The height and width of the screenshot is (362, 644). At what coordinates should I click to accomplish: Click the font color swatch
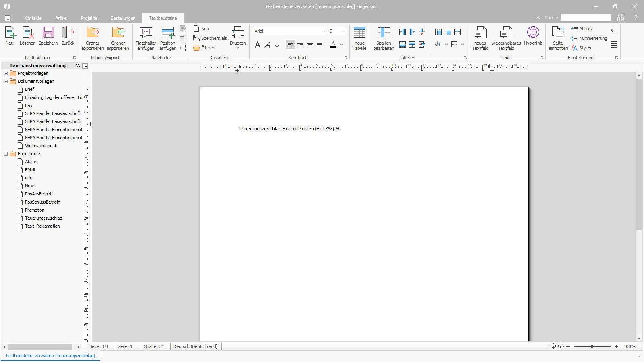333,45
